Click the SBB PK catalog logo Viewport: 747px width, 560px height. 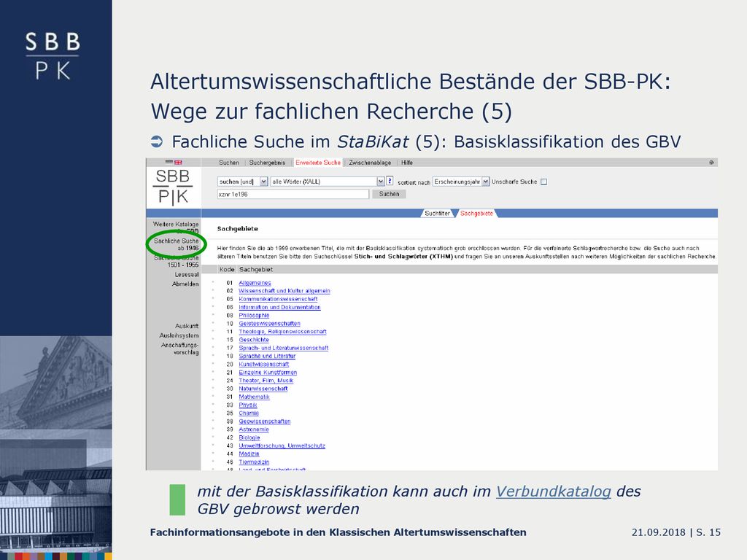[x=174, y=186]
